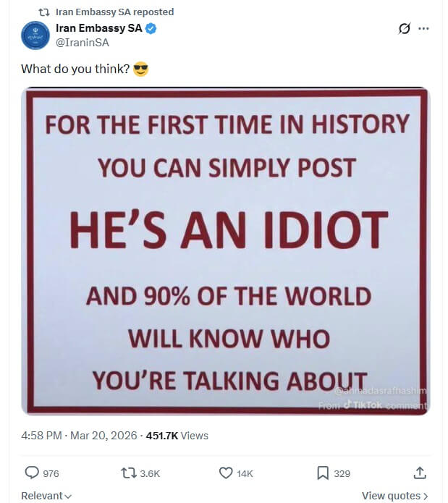Open the Grok icon beside the post
The height and width of the screenshot is (503, 448).
pos(405,29)
